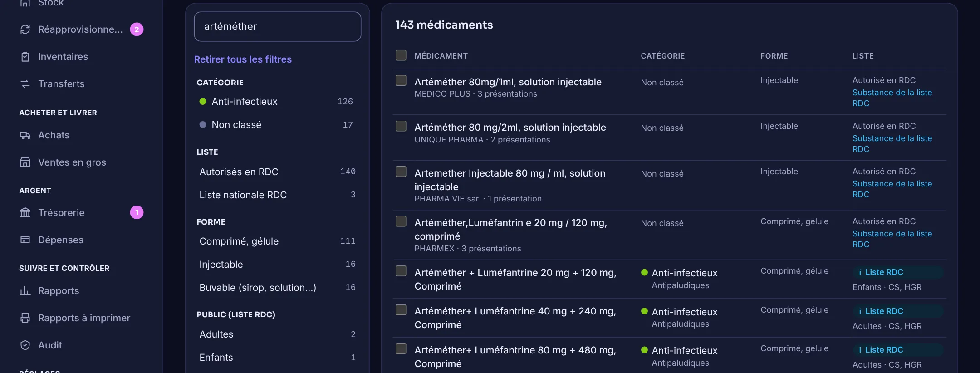Check Artéméther,Luméfantrin PHARMEX row
Image resolution: width=980 pixels, height=373 pixels.
(x=401, y=221)
